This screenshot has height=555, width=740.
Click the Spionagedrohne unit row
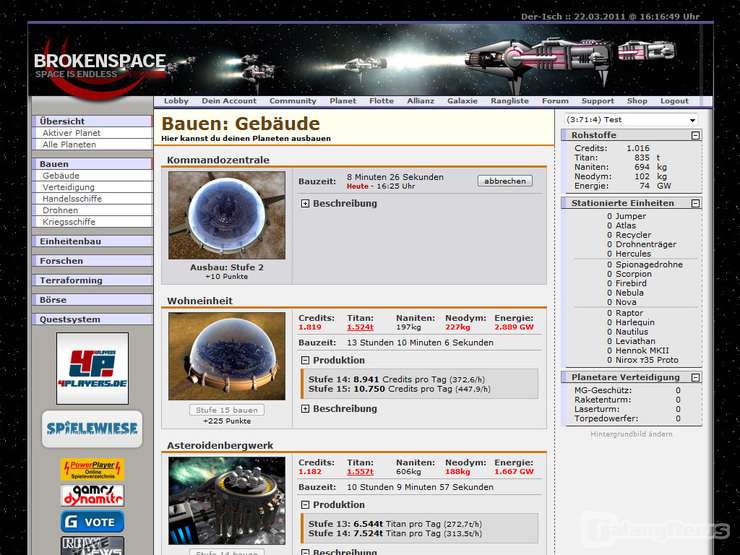click(x=645, y=265)
